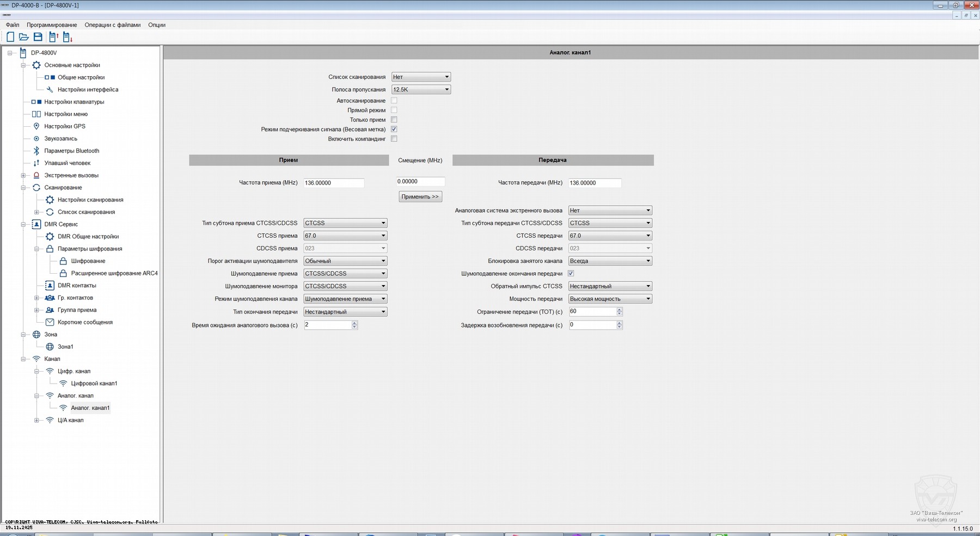This screenshot has width=980, height=536.
Task: Toggle the Только прием checkbox
Action: tap(394, 120)
